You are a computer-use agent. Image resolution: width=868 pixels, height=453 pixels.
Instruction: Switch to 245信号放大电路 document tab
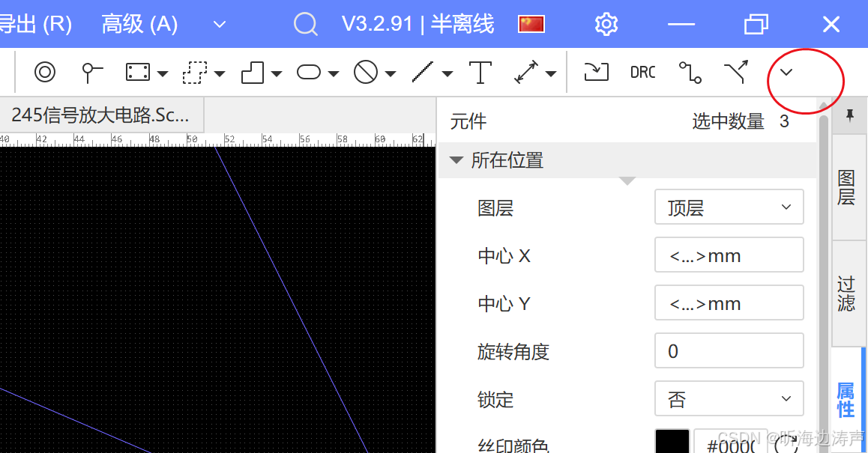tap(101, 115)
